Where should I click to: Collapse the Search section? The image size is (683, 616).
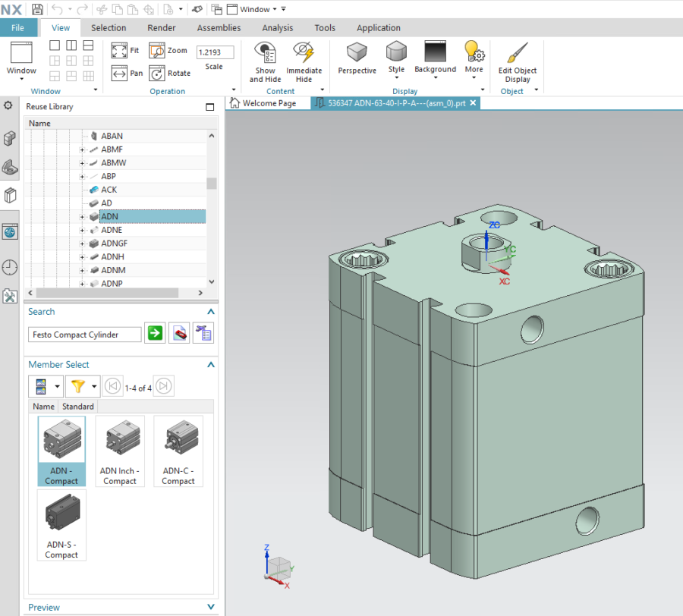click(x=209, y=311)
